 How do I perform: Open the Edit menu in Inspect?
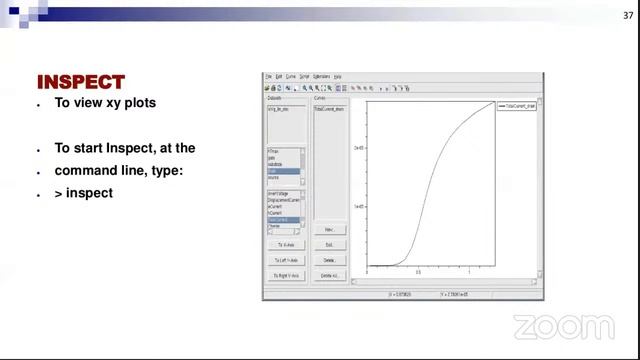(x=279, y=77)
